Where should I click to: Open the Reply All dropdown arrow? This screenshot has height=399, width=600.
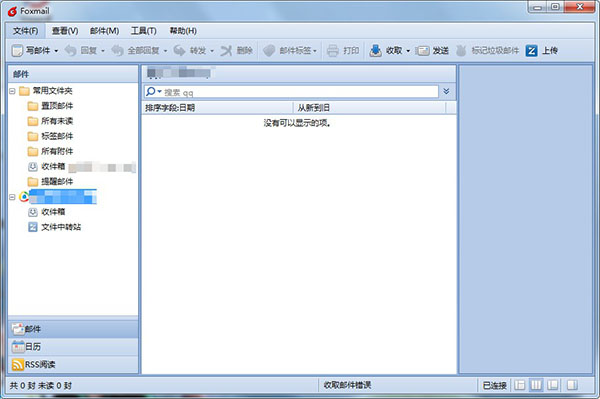pos(165,51)
